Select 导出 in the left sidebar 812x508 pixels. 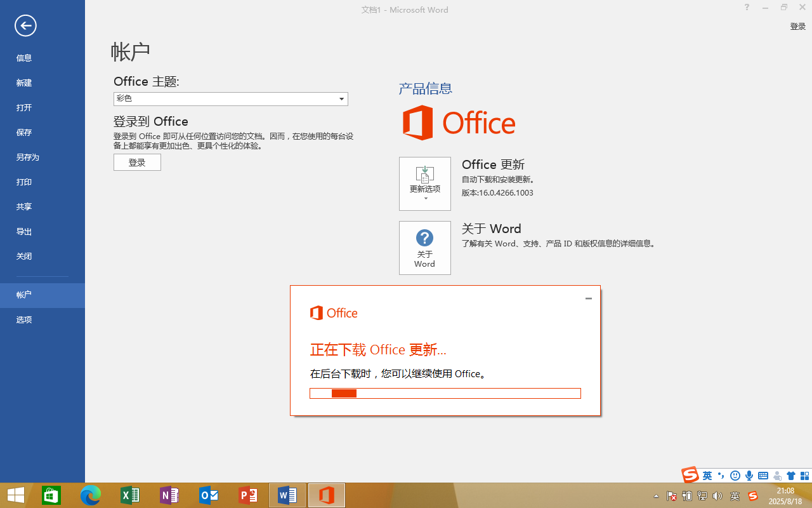[24, 232]
